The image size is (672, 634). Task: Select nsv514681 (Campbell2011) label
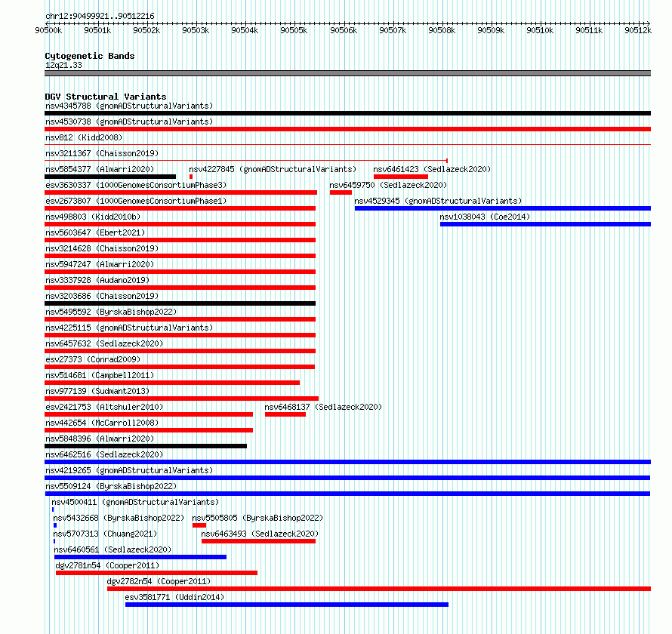[x=100, y=375]
